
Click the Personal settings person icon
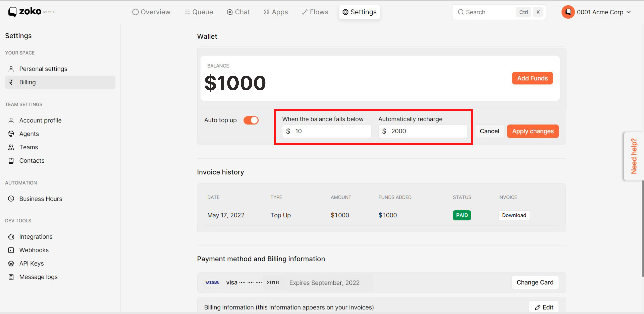click(11, 69)
